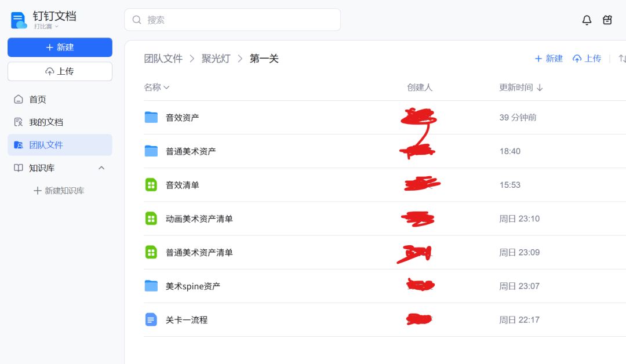This screenshot has width=626, height=364.
Task: Focus the 搜索 search field
Action: click(x=232, y=20)
